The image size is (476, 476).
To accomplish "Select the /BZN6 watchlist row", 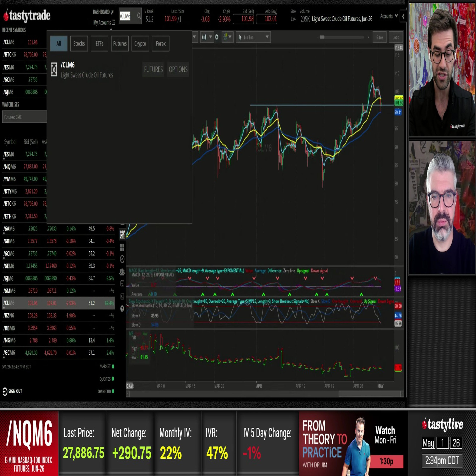I will pyautogui.click(x=59, y=316).
